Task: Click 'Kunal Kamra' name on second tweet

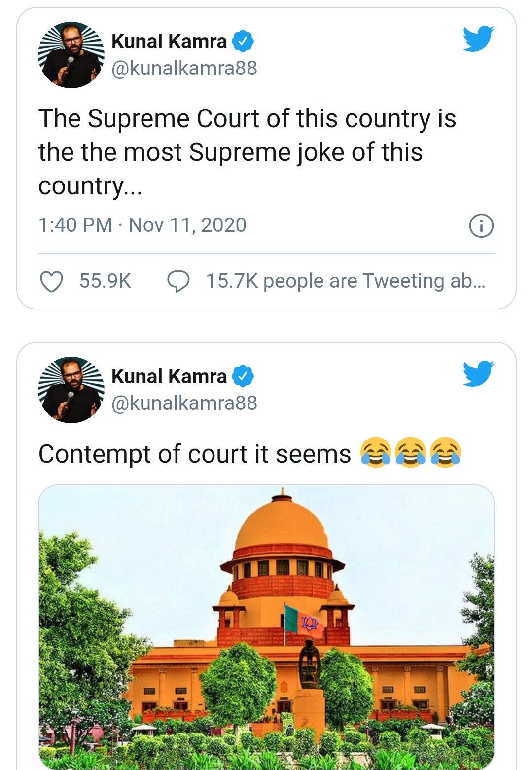Action: pos(169,377)
